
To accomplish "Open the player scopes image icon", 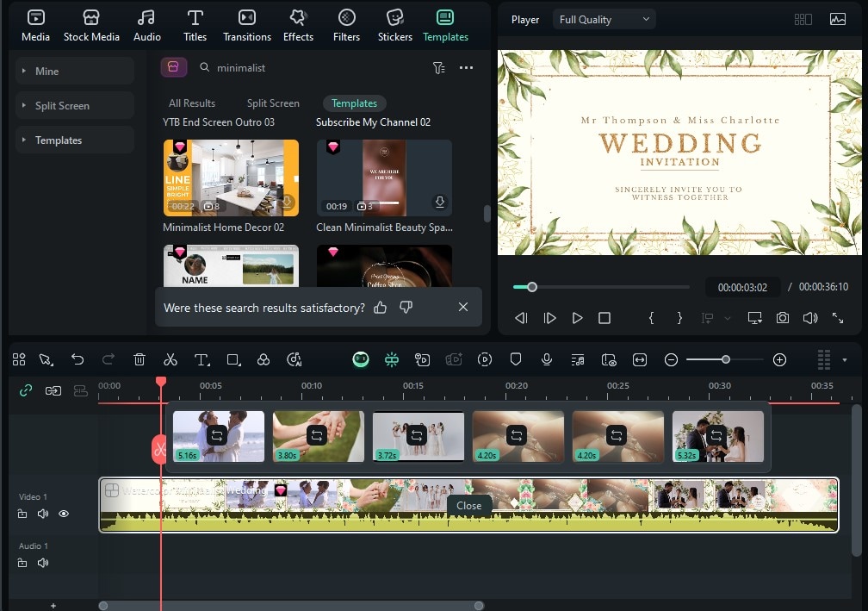I will tap(838, 19).
